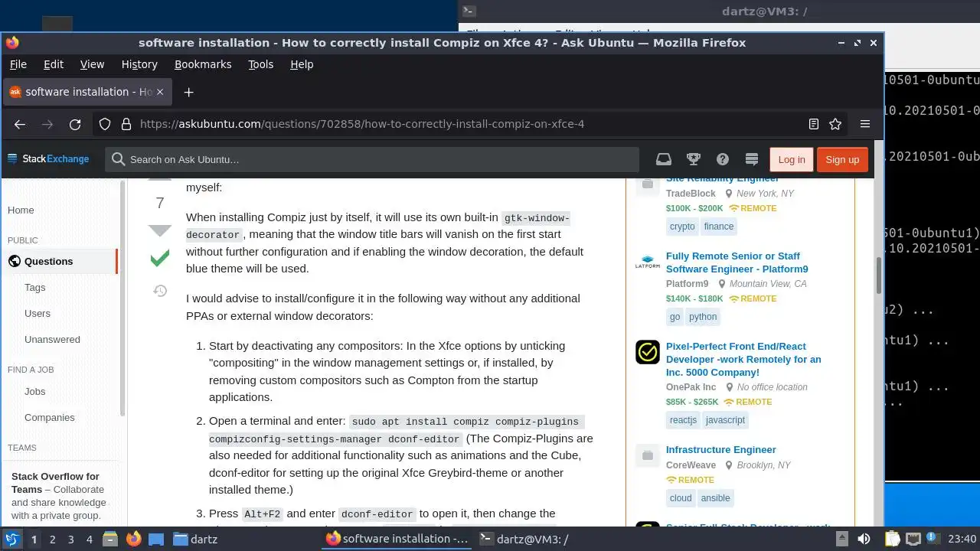Downvote the answer with the down arrow
The width and height of the screenshot is (980, 551).
pyautogui.click(x=159, y=230)
